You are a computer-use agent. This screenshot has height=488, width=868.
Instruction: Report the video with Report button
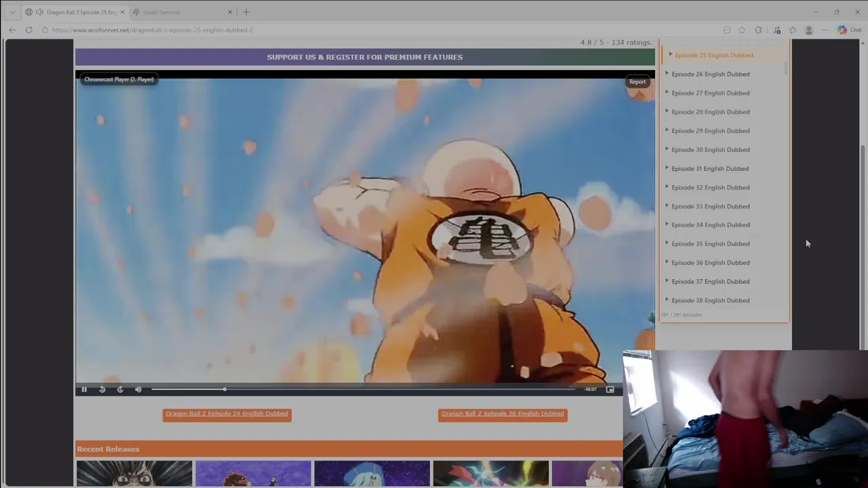point(637,82)
